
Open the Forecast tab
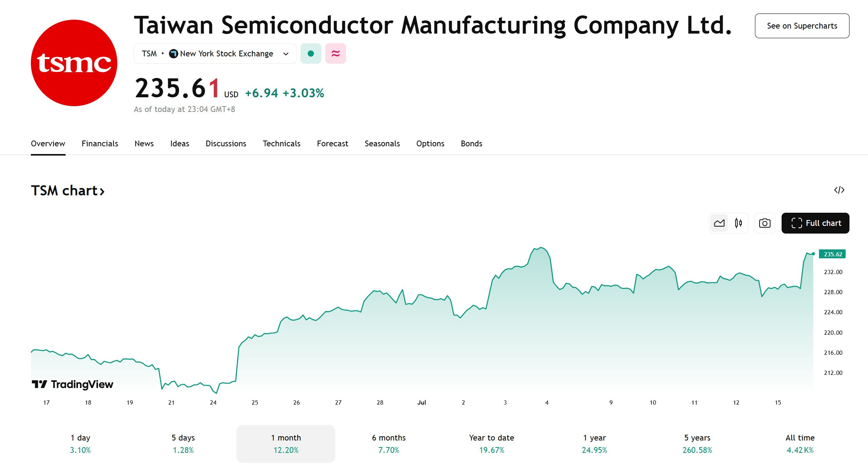point(333,144)
